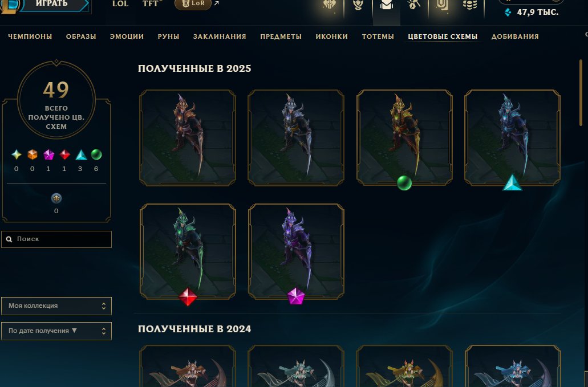Switch to the ЧЕМПИОНЫ tab
This screenshot has width=588, height=387.
click(x=30, y=36)
